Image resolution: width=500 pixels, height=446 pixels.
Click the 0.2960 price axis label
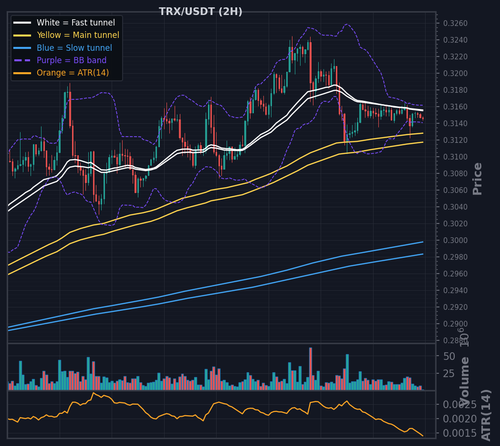[455, 274]
